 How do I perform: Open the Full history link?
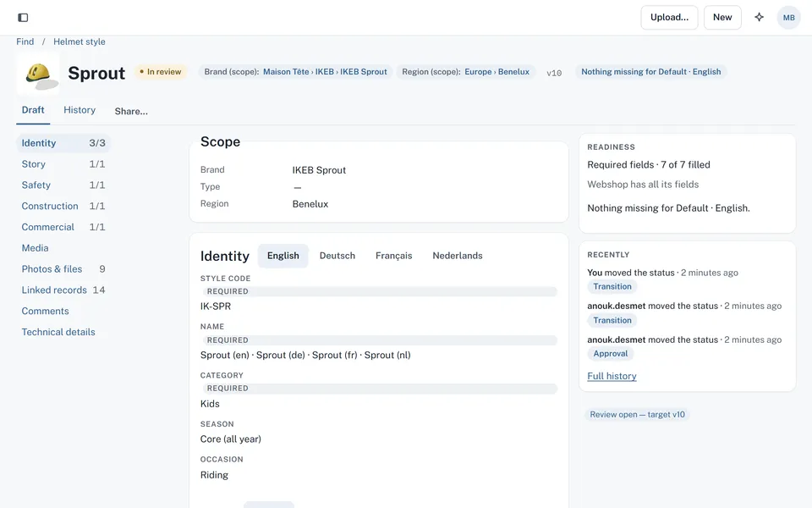click(612, 376)
